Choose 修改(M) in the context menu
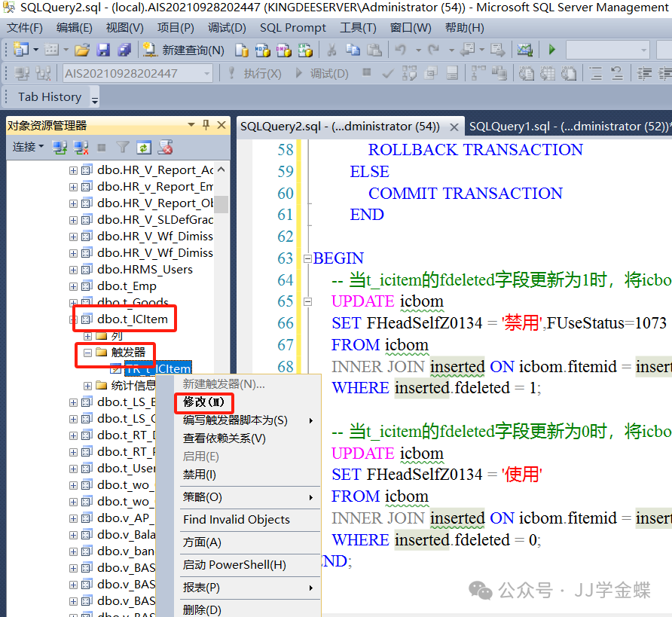The image size is (672, 617). [203, 402]
